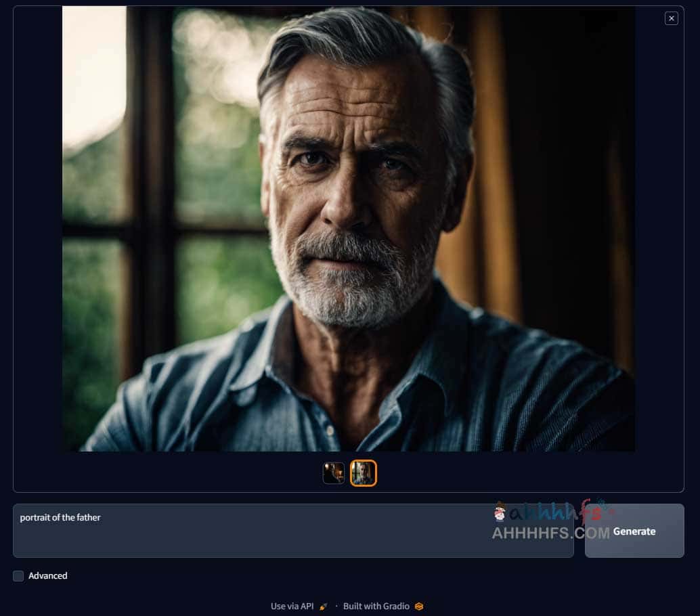The image size is (700, 616).
Task: Close the enlarged image preview
Action: 671,18
